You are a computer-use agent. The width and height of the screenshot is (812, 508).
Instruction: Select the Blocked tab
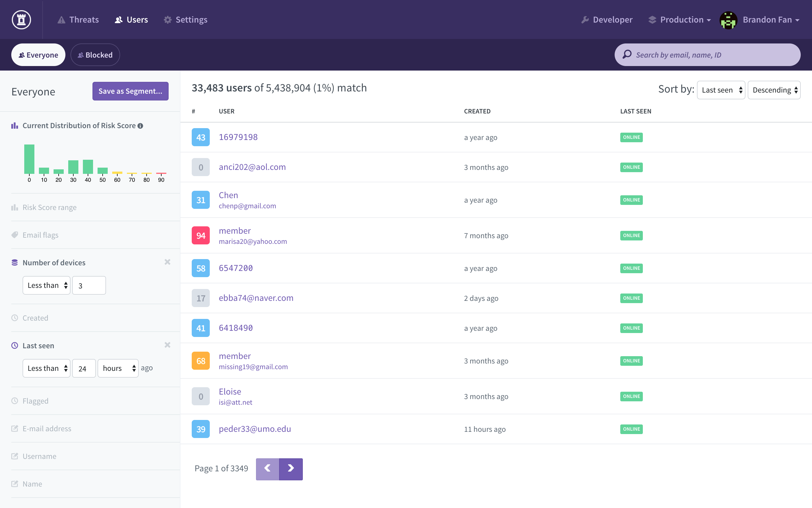click(x=95, y=55)
